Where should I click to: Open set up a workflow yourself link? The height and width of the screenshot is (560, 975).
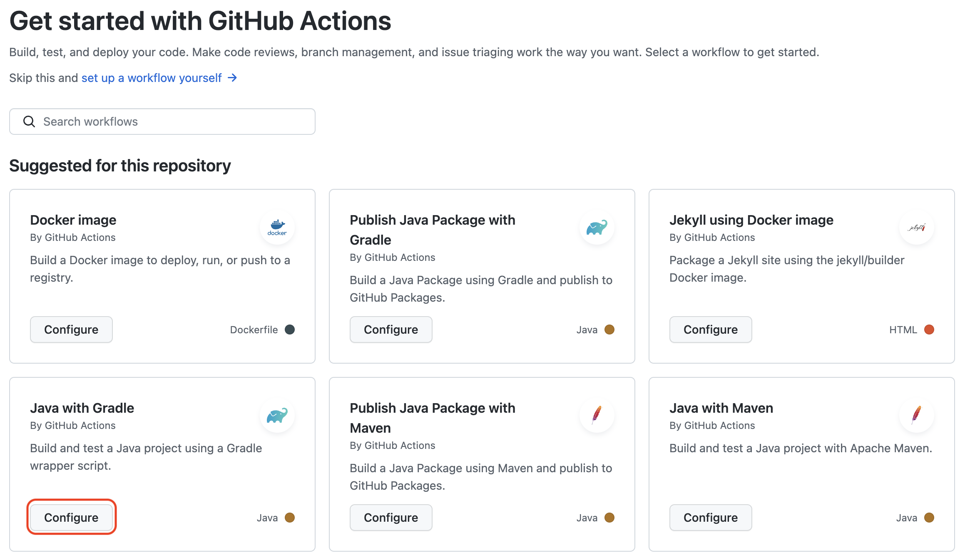152,78
